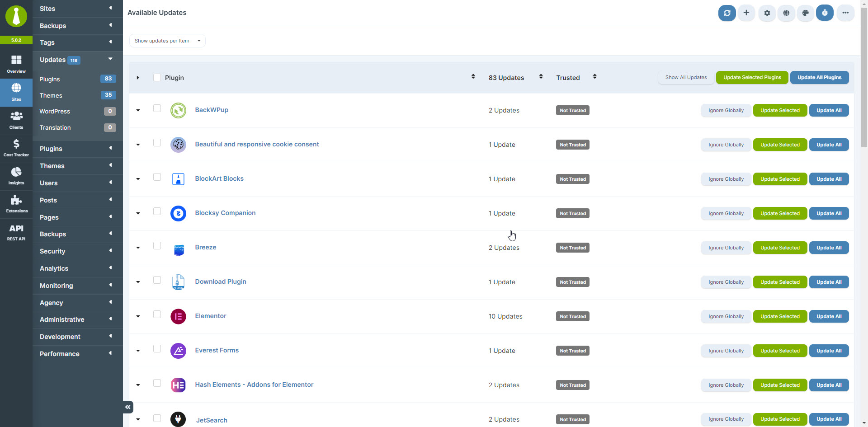Click the BackWPup plugin icon
This screenshot has width=868, height=427.
178,110
